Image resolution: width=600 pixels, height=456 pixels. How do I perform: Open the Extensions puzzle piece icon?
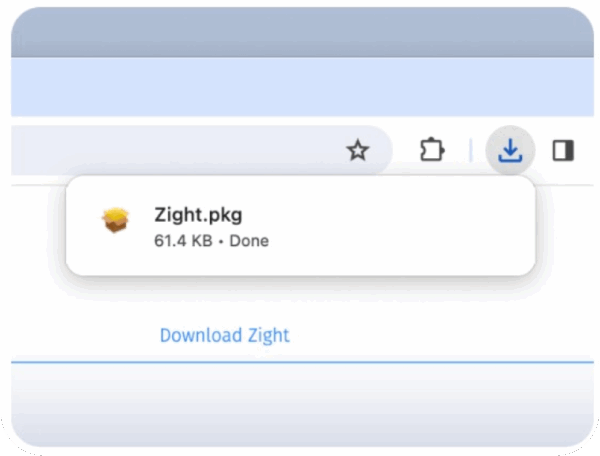point(431,151)
